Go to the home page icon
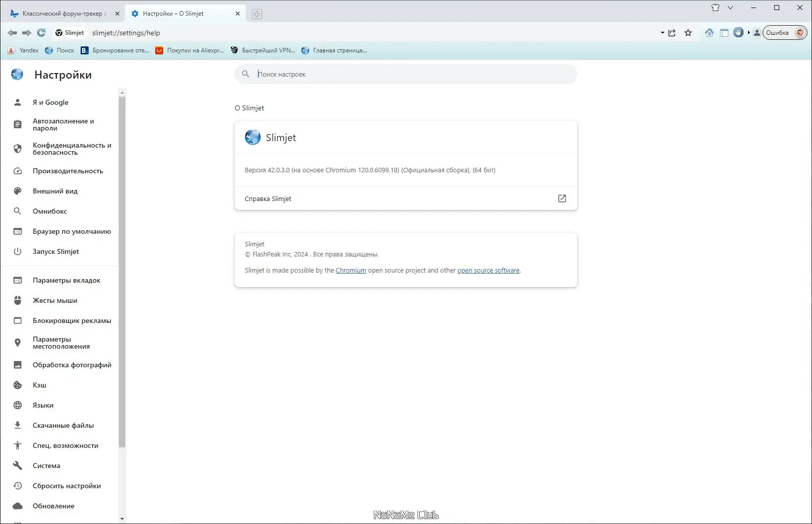 [x=709, y=33]
